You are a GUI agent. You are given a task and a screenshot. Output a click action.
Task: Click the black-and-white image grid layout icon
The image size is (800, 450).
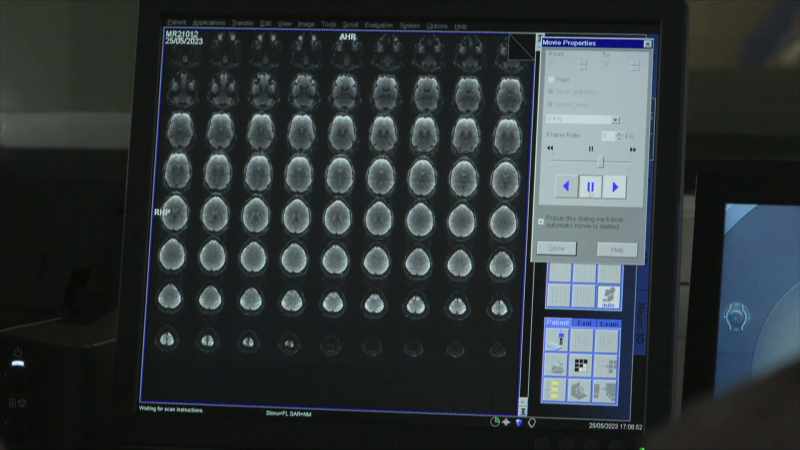click(x=581, y=365)
